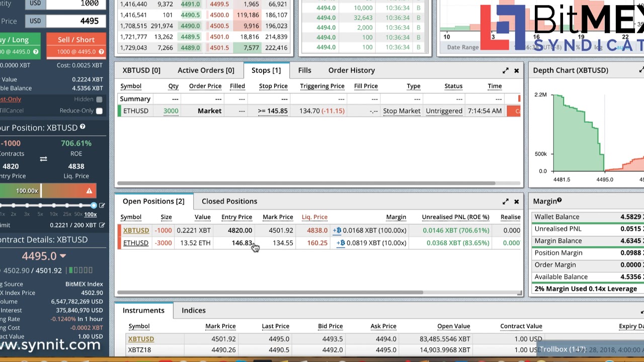
Task: Click order book ask price 4501.5
Action: [x=219, y=48]
